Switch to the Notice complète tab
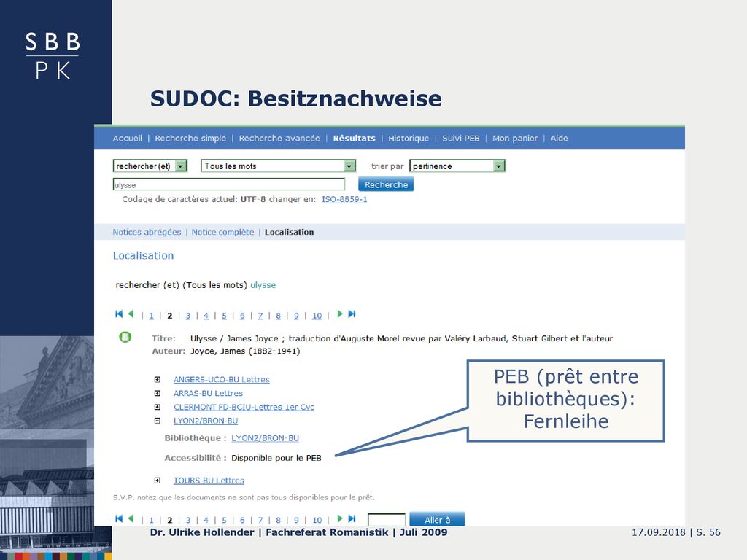Image resolution: width=747 pixels, height=560 pixels. [x=223, y=232]
